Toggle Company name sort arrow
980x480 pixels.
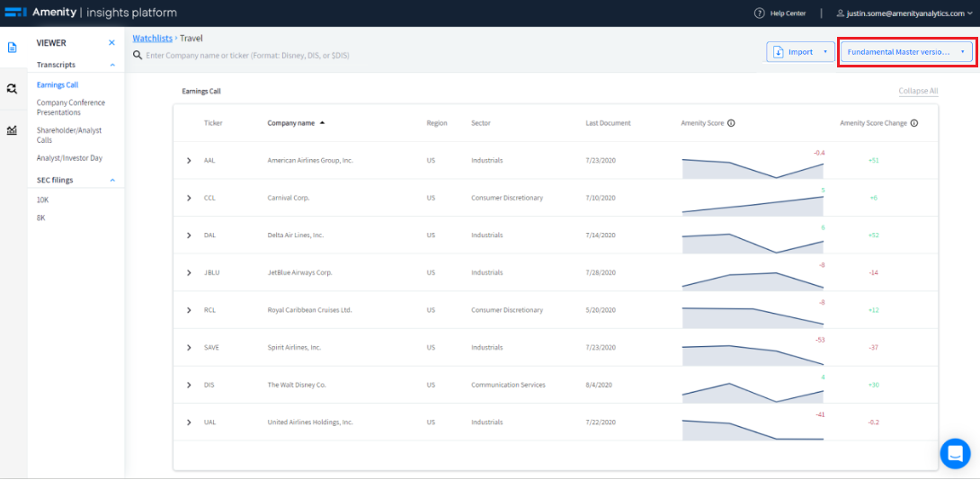[323, 123]
